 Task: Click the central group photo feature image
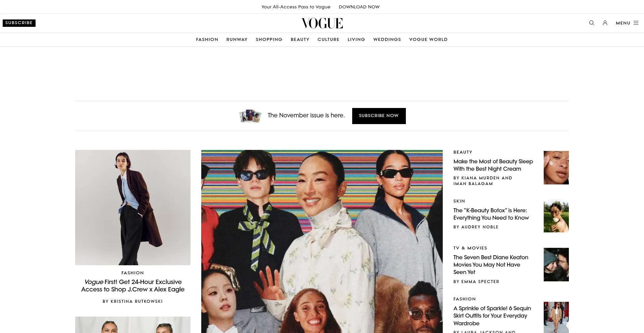click(x=322, y=241)
